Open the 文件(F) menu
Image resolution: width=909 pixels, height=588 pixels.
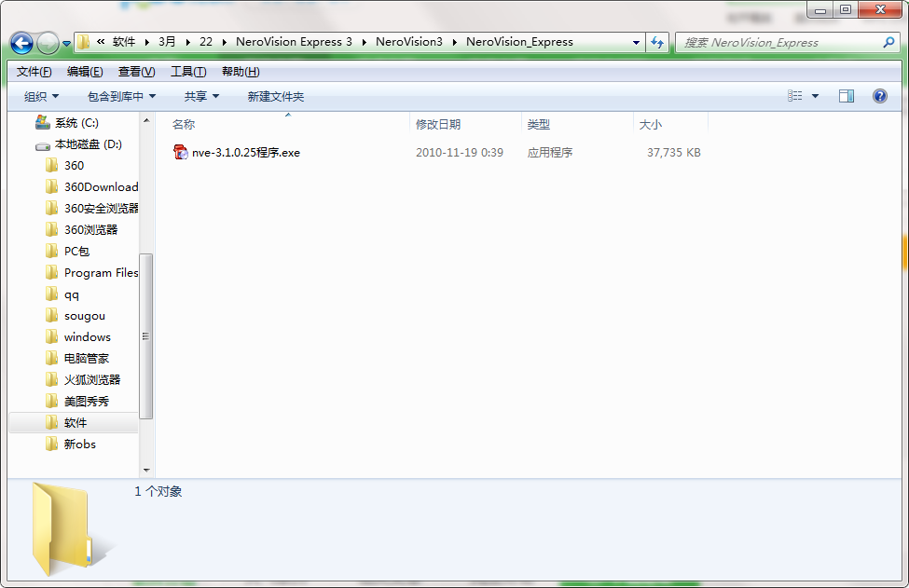pyautogui.click(x=34, y=71)
